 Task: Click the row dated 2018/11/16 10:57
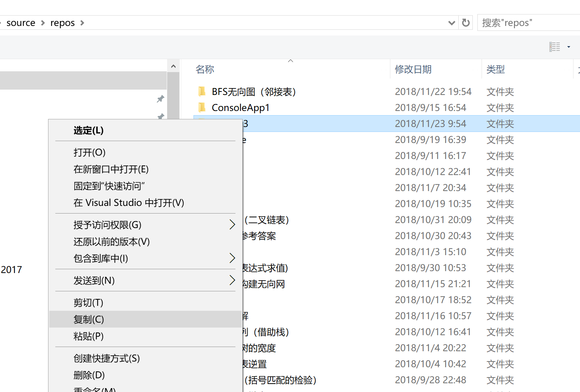click(x=411, y=316)
